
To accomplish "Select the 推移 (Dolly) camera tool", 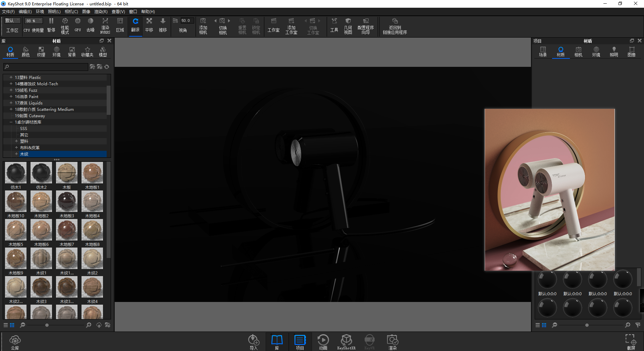I will point(163,26).
